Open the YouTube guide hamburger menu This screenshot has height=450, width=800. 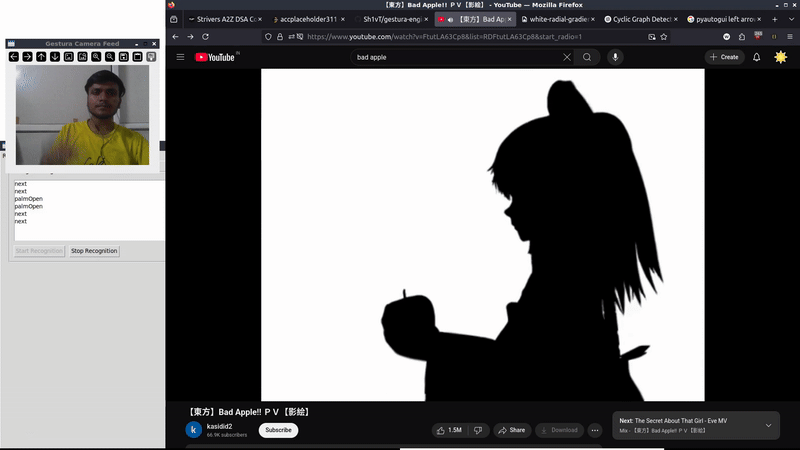coord(181,57)
